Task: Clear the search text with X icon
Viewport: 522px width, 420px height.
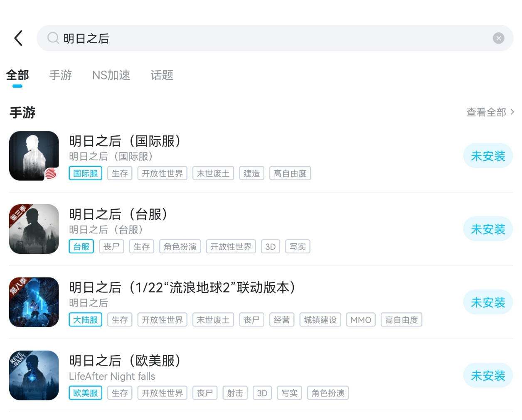Action: 498,38
